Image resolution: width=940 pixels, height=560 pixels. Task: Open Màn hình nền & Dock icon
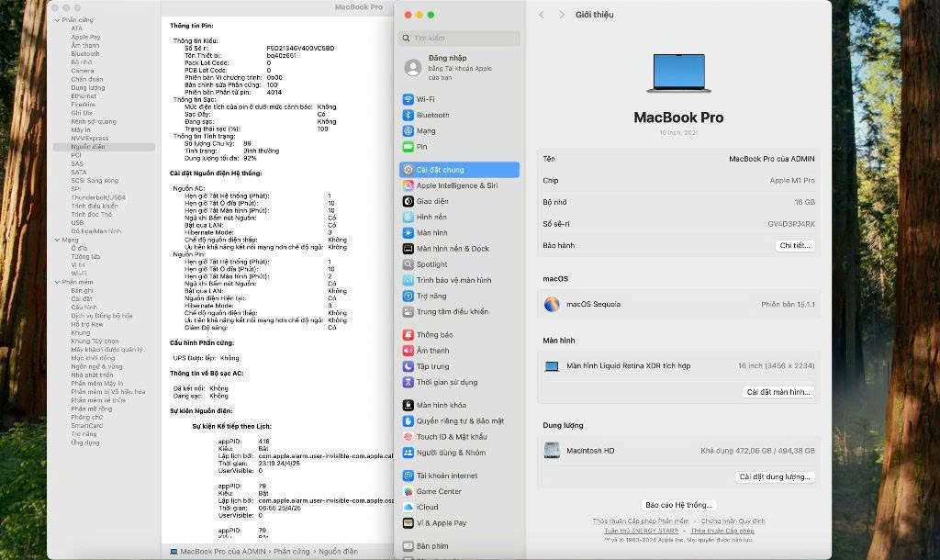(408, 249)
